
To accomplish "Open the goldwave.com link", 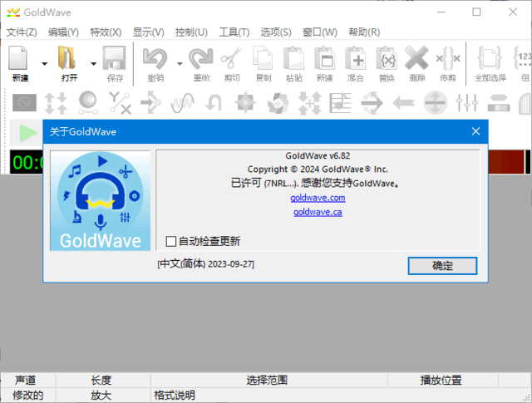I will tap(318, 198).
